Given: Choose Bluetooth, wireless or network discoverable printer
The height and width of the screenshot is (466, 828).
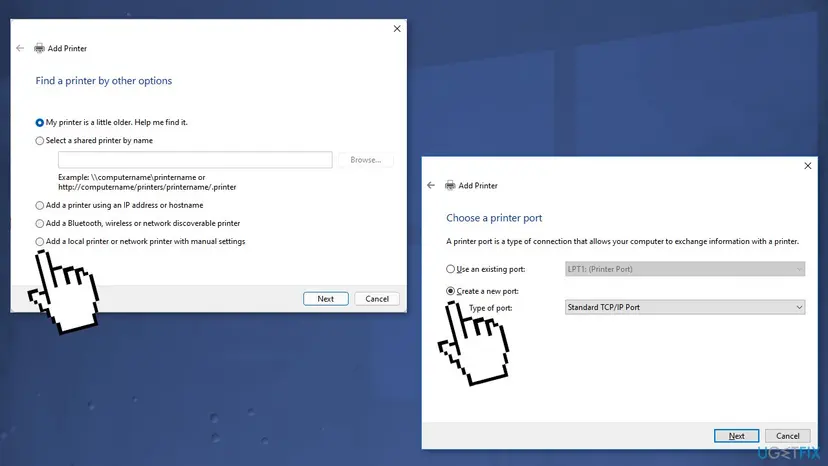Looking at the screenshot, I should pyautogui.click(x=40, y=223).
